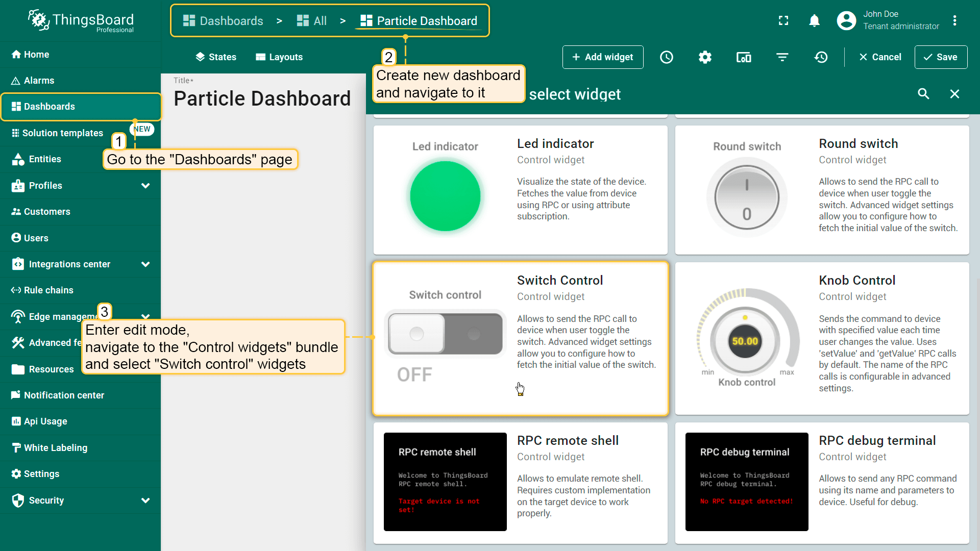Expand the Profiles menu chevron
Viewport: 980px width, 551px height.
coord(145,186)
